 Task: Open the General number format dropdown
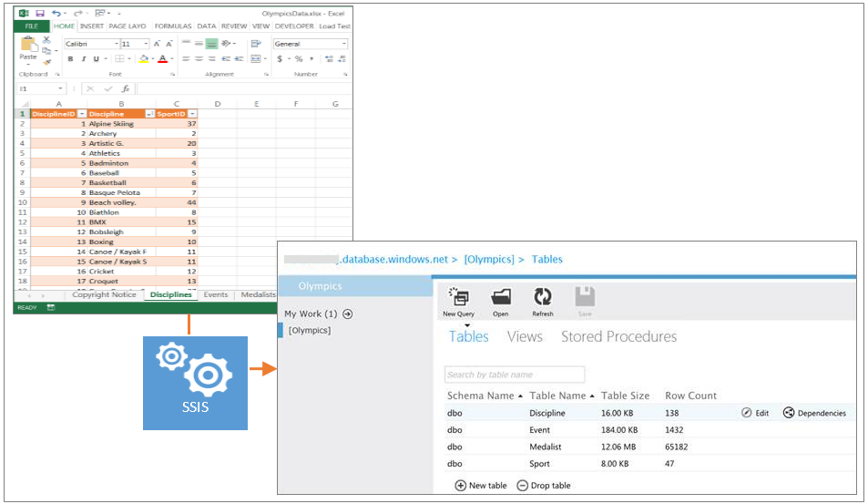(343, 44)
